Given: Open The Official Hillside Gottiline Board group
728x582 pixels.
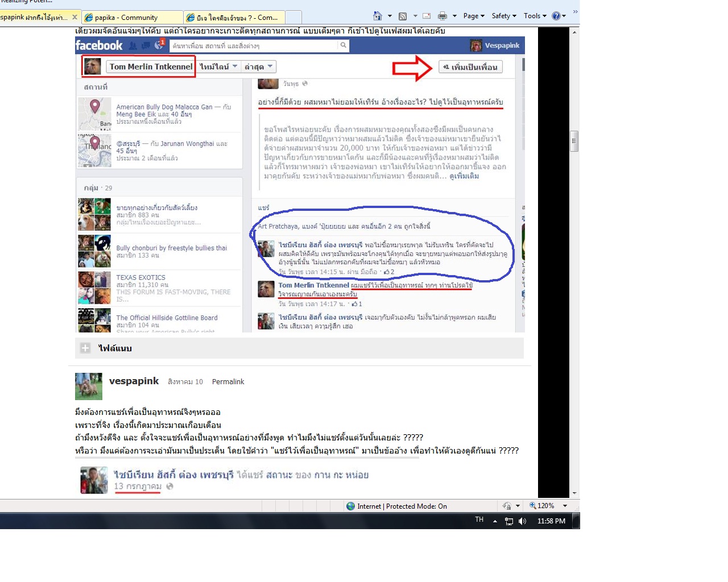Looking at the screenshot, I should [167, 318].
